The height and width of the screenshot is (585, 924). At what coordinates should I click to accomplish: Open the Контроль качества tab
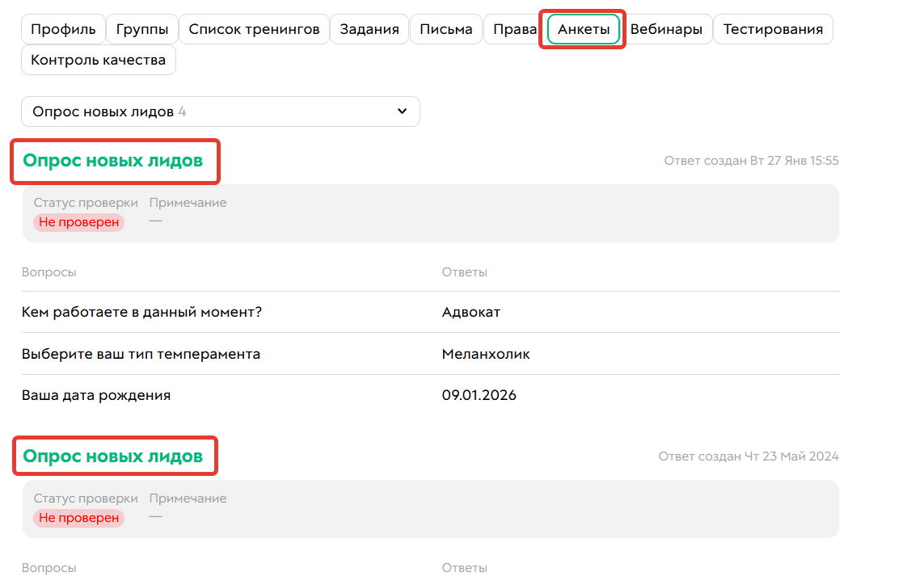coord(98,59)
